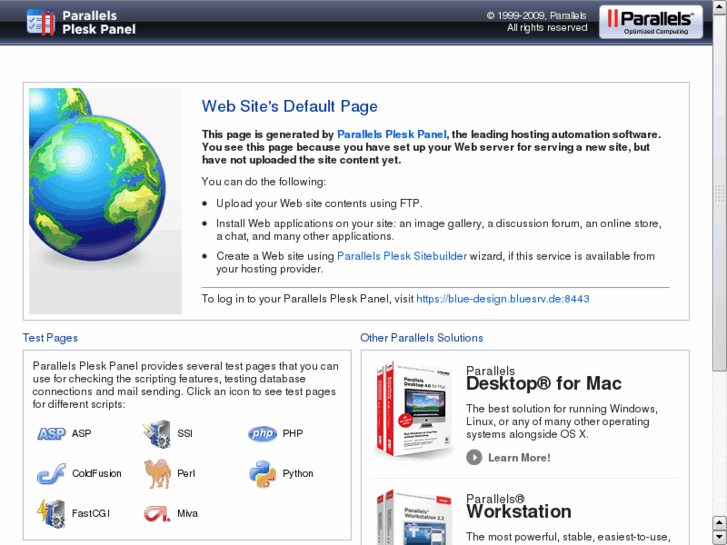
Task: Click the Desktop® for Mac heading
Action: [544, 384]
